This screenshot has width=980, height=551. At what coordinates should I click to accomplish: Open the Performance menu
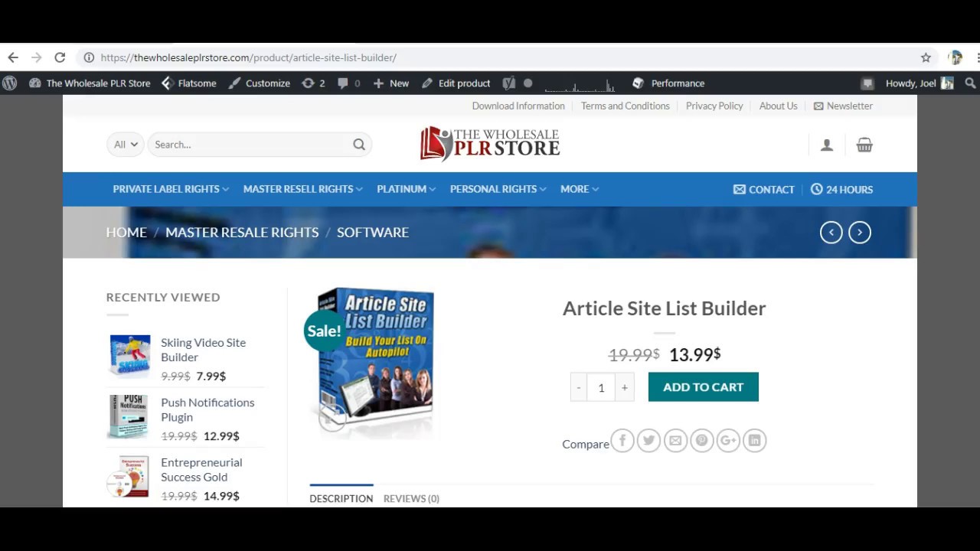point(668,83)
